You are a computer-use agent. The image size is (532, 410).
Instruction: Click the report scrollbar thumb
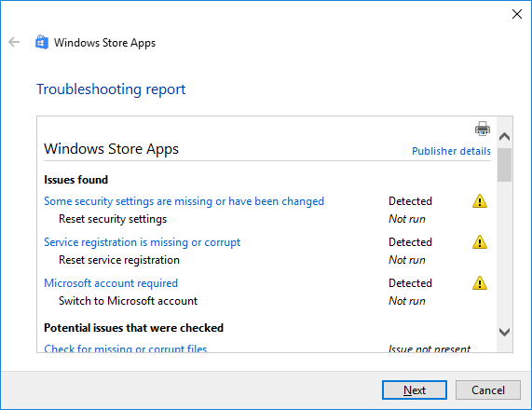point(505,165)
